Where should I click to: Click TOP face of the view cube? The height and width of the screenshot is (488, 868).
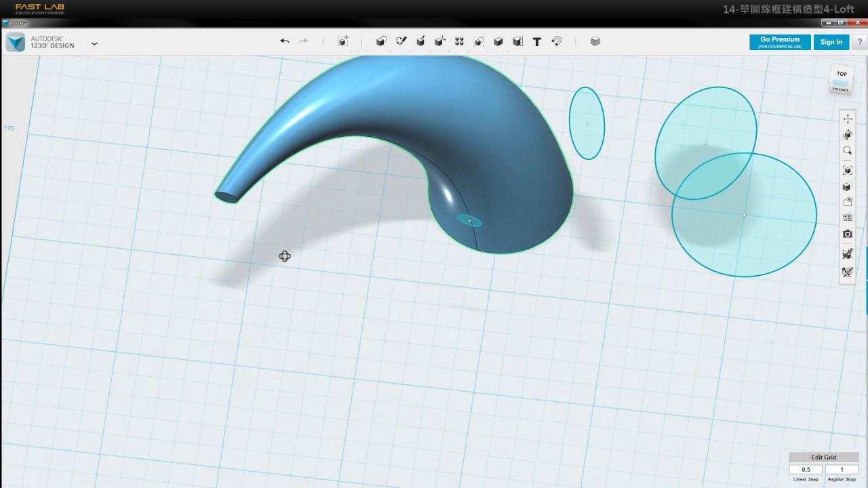(842, 74)
